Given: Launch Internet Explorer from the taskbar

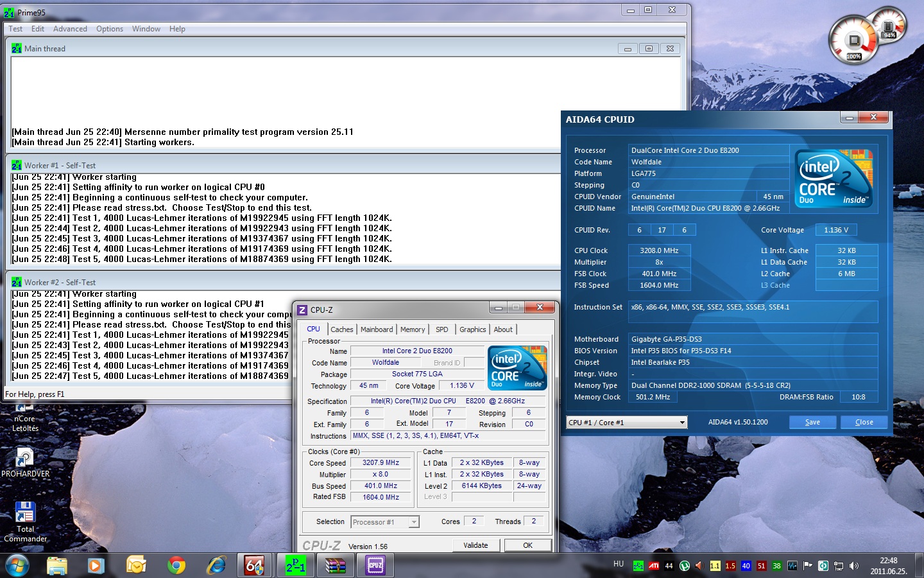Looking at the screenshot, I should pyautogui.click(x=216, y=565).
